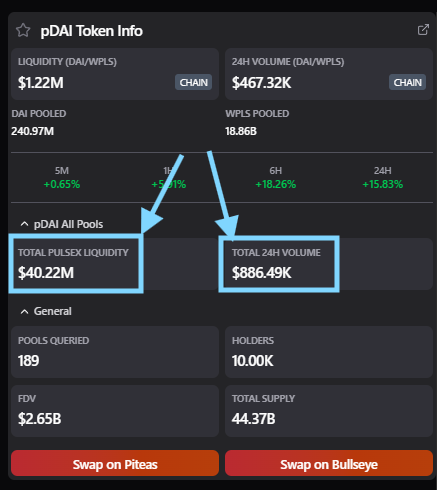Click the DAI POOLED value 240.97M
This screenshot has height=490, width=437.
pyautogui.click(x=32, y=131)
